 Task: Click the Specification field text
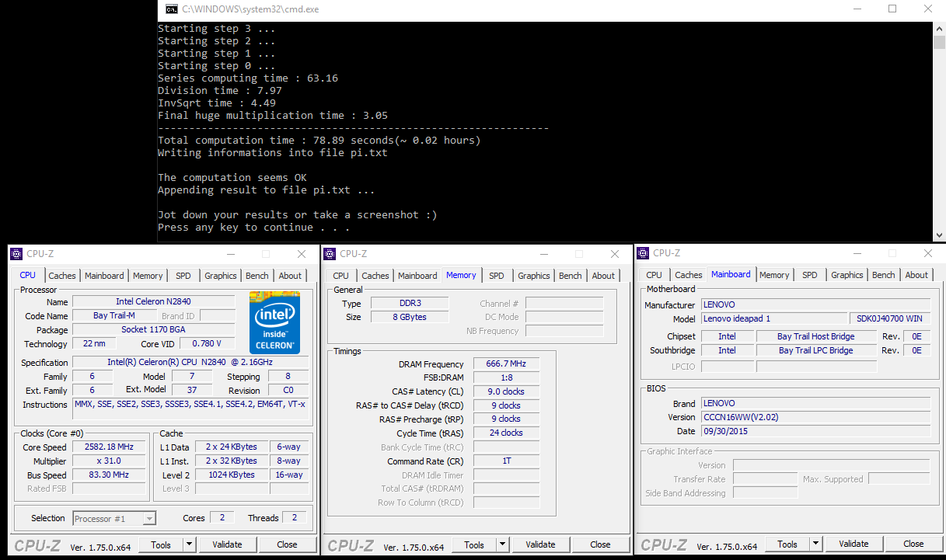tap(190, 362)
